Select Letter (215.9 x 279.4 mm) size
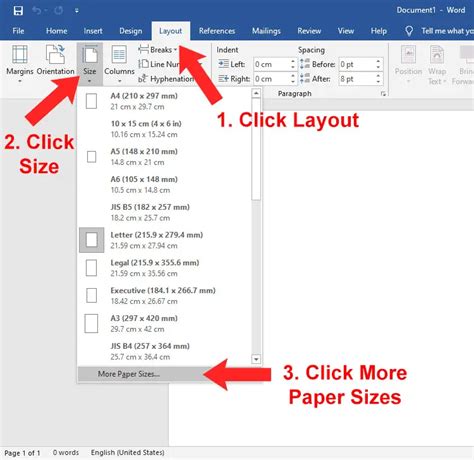The height and width of the screenshot is (460, 474). [x=165, y=240]
